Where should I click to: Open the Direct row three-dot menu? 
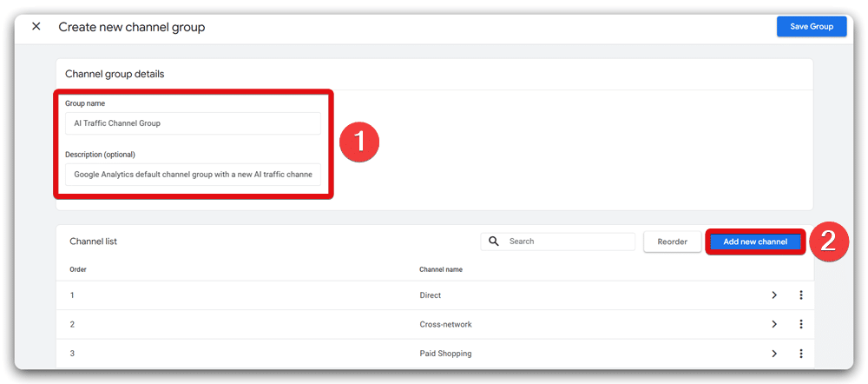(800, 295)
